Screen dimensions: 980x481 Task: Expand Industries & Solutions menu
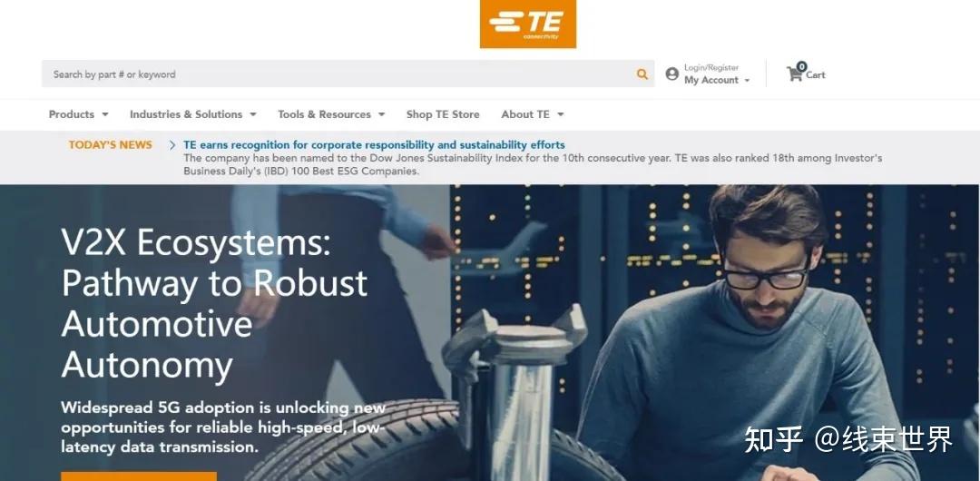193,114
